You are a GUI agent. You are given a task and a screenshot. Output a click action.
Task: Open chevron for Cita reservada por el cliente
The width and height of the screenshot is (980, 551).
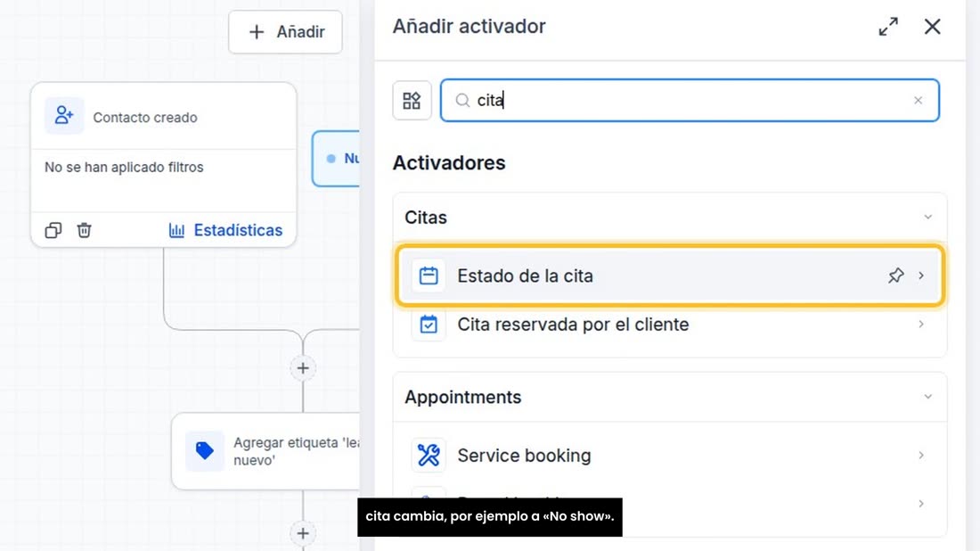click(920, 324)
